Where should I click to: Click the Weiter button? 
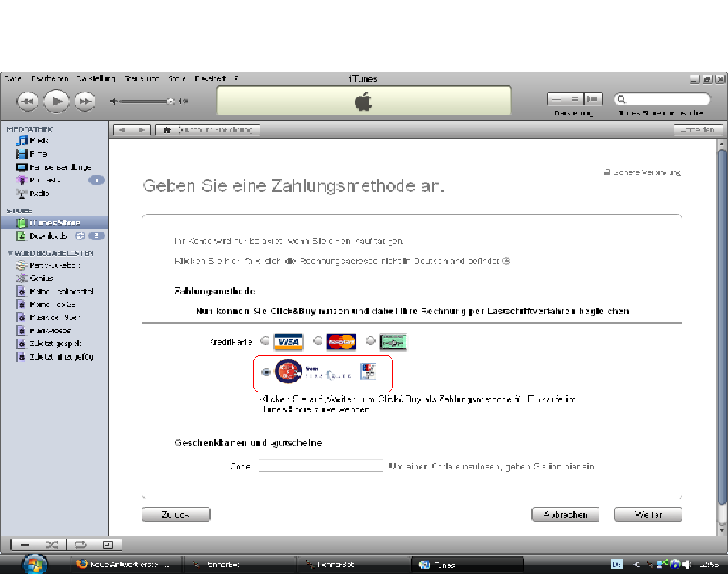tap(648, 515)
